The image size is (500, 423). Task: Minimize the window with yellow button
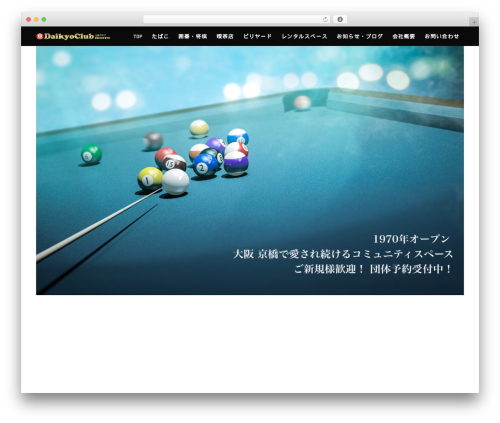point(36,20)
